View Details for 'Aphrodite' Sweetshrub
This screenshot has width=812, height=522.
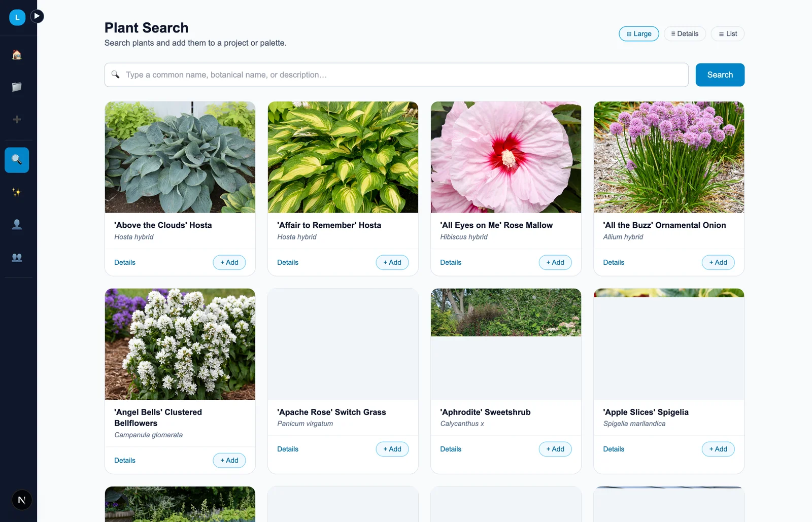(x=451, y=449)
